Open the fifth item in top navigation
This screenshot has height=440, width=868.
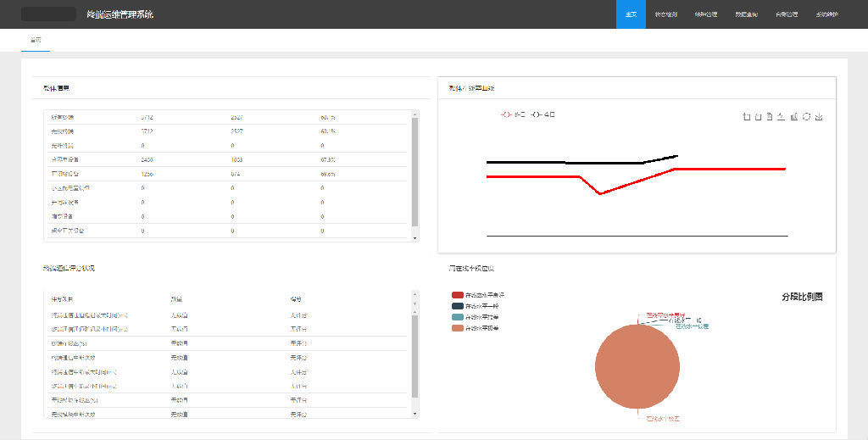click(787, 14)
